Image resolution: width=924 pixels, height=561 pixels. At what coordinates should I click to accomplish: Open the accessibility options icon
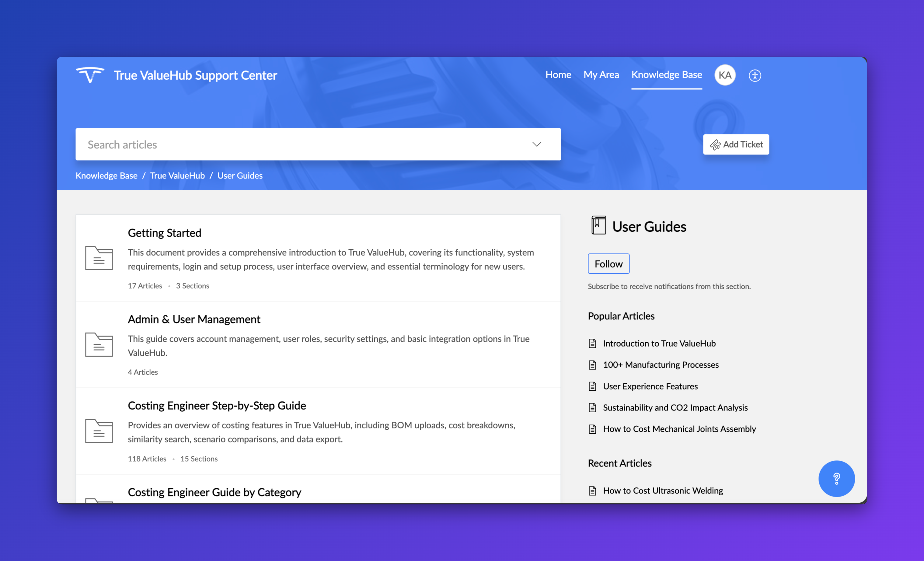(x=755, y=75)
